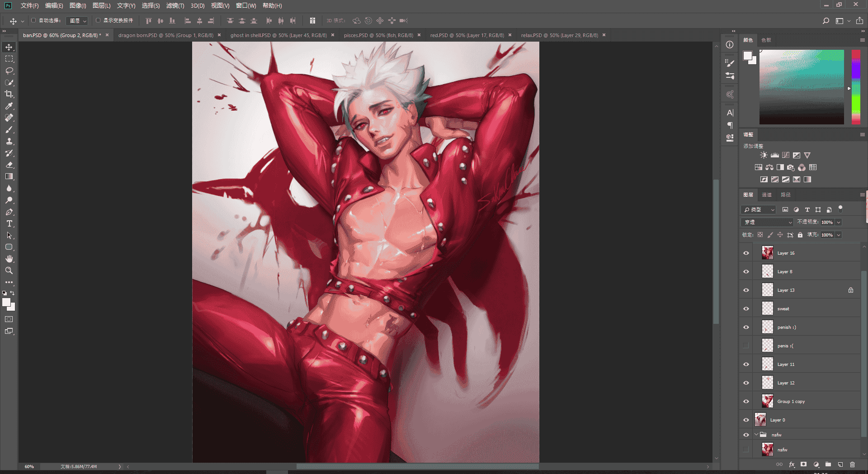This screenshot has height=474, width=868.
Task: Select the Rectangular Marquee tool
Action: point(9,59)
